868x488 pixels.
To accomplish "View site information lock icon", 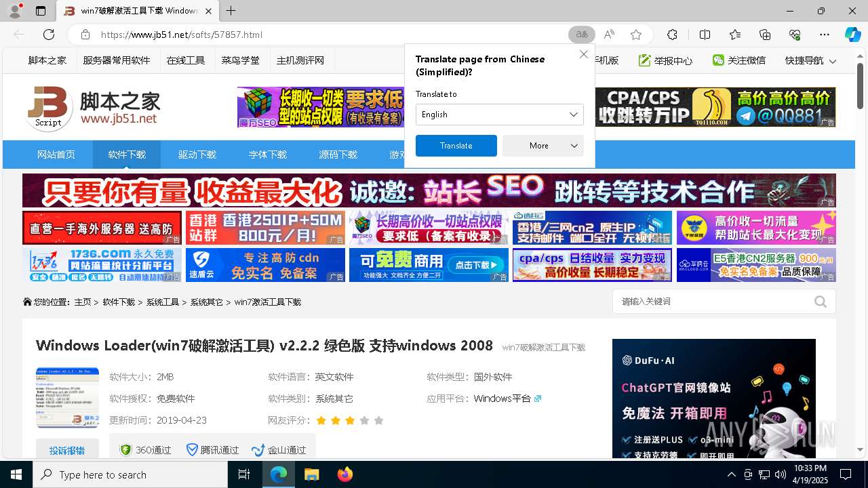I will pyautogui.click(x=85, y=35).
